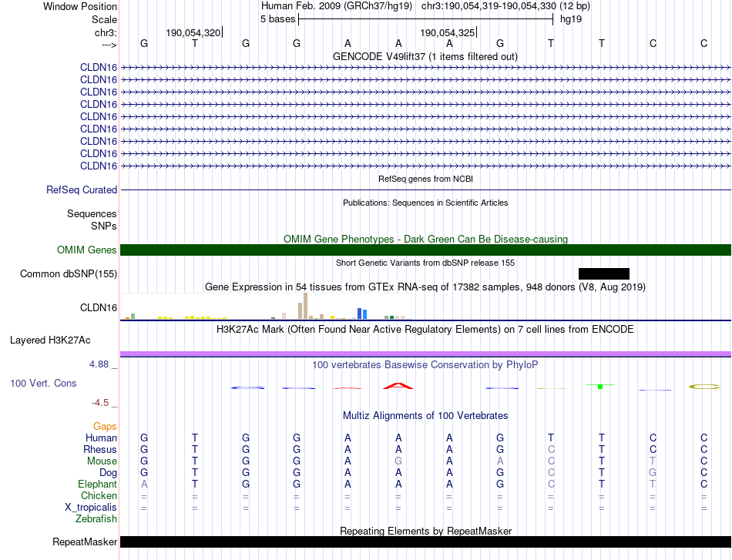
Task: Click the Window Position track label
Action: click(80, 6)
